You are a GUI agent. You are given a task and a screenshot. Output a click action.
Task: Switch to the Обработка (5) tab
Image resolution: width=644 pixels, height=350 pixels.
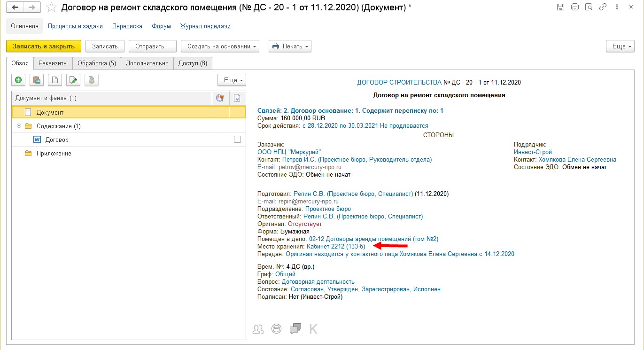(97, 63)
